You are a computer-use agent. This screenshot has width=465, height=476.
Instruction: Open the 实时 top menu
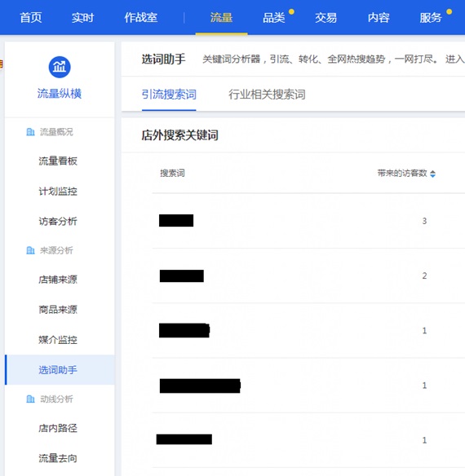pyautogui.click(x=82, y=18)
